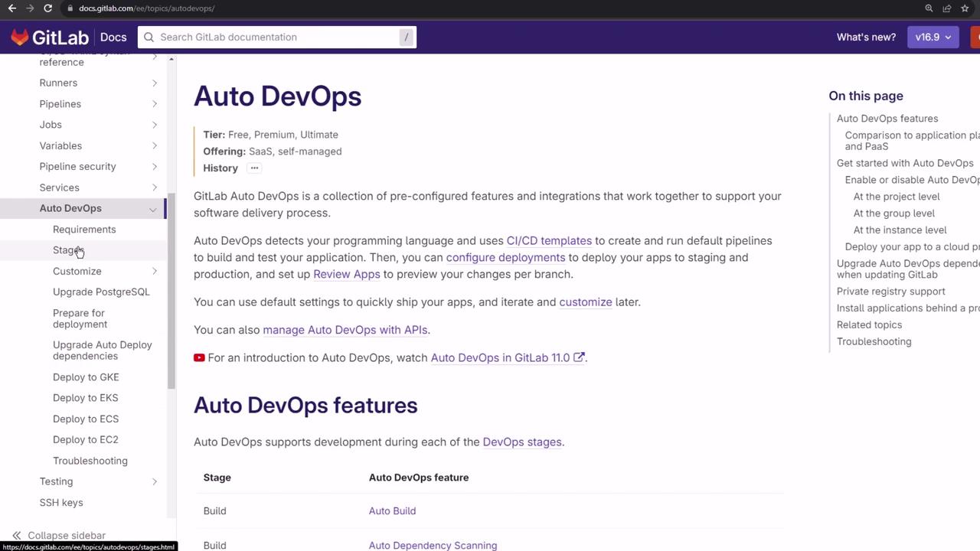Click the site info icon in address bar
Image resolution: width=980 pixels, height=551 pixels.
(70, 8)
